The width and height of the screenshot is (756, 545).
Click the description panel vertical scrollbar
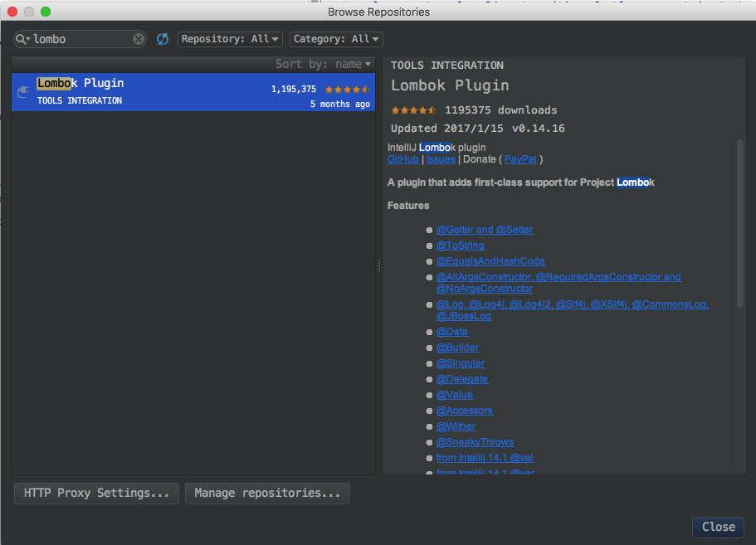(740, 224)
